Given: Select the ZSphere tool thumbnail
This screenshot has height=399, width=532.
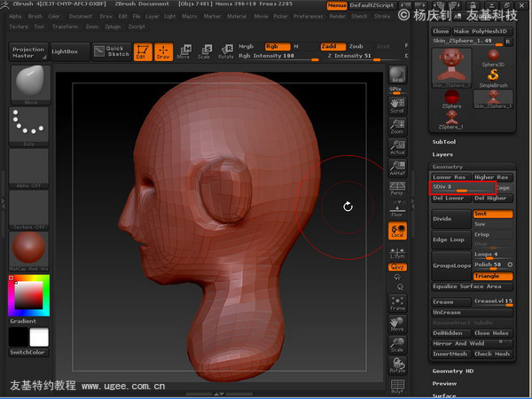Looking at the screenshot, I should pyautogui.click(x=451, y=99).
